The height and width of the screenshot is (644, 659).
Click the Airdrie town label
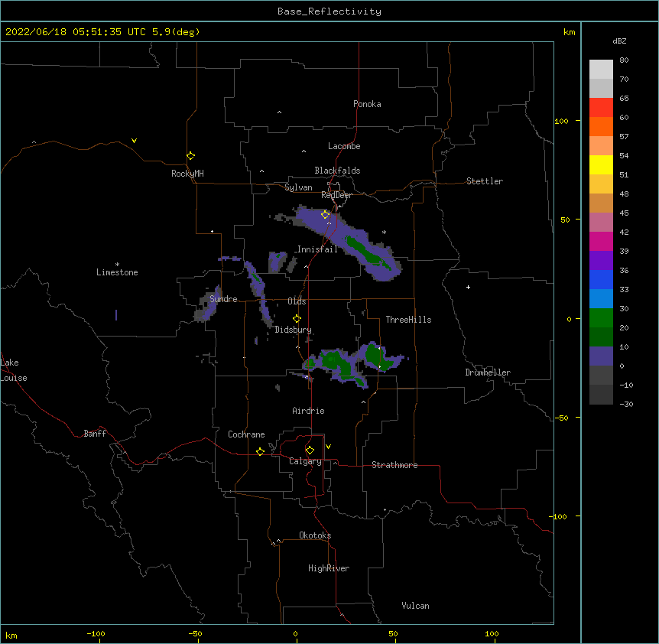coord(309,411)
